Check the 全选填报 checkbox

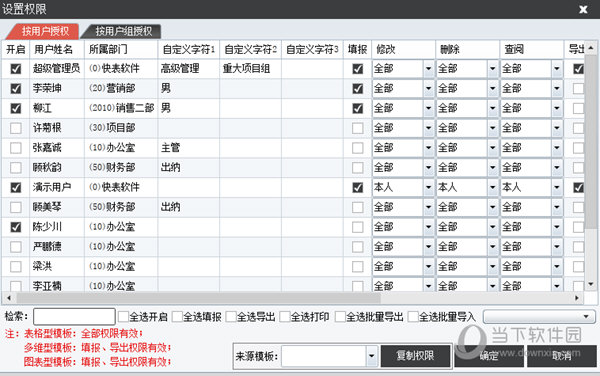[x=177, y=317]
